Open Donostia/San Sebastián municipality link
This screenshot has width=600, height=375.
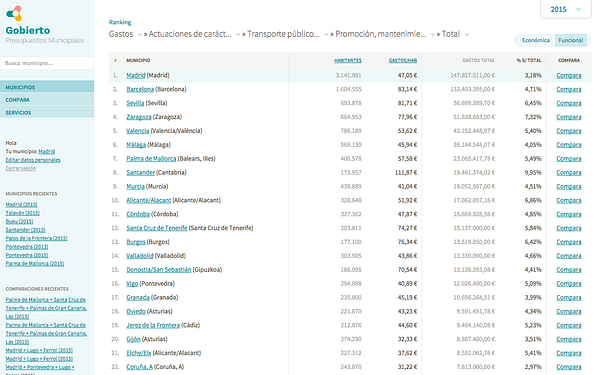click(x=159, y=270)
